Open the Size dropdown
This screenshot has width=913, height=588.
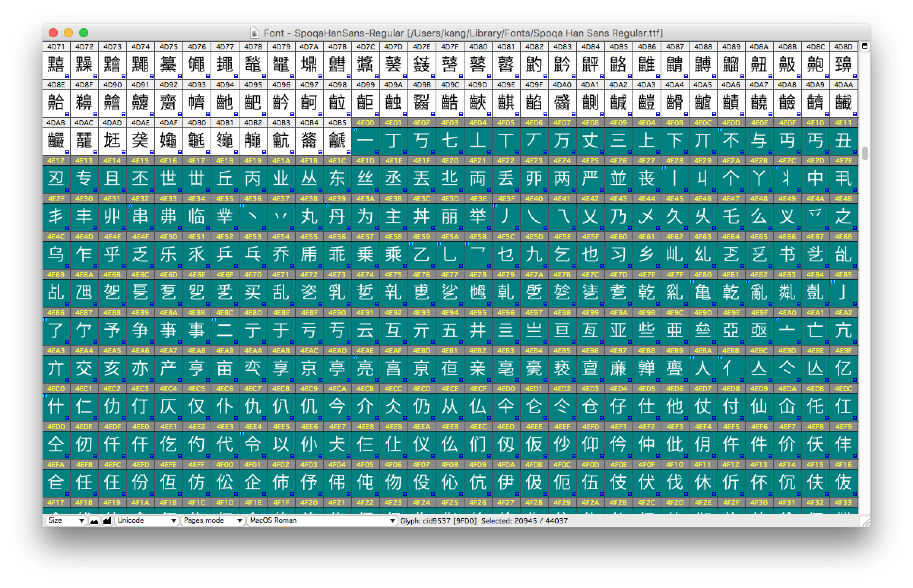[x=66, y=521]
